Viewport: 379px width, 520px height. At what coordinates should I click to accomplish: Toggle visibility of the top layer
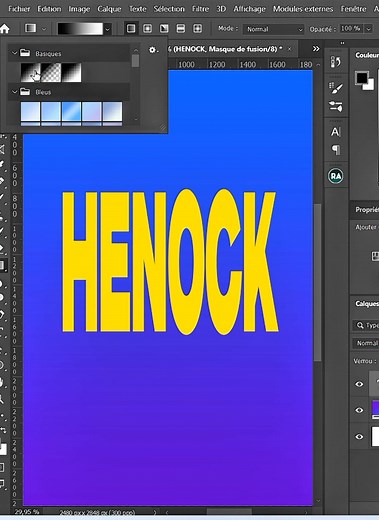pyautogui.click(x=359, y=384)
